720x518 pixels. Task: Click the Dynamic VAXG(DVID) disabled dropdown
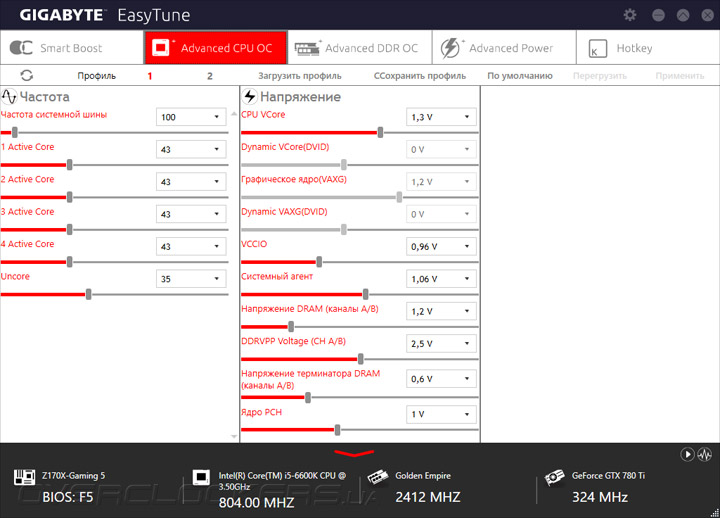pyautogui.click(x=441, y=214)
